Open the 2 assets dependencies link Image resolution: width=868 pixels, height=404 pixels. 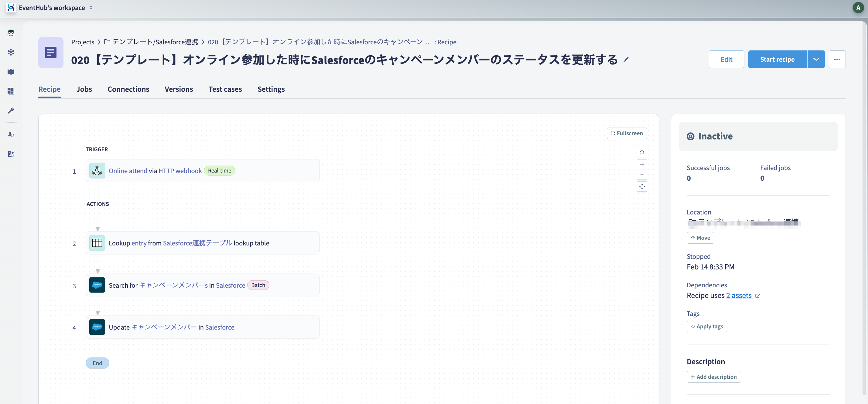[x=739, y=296]
